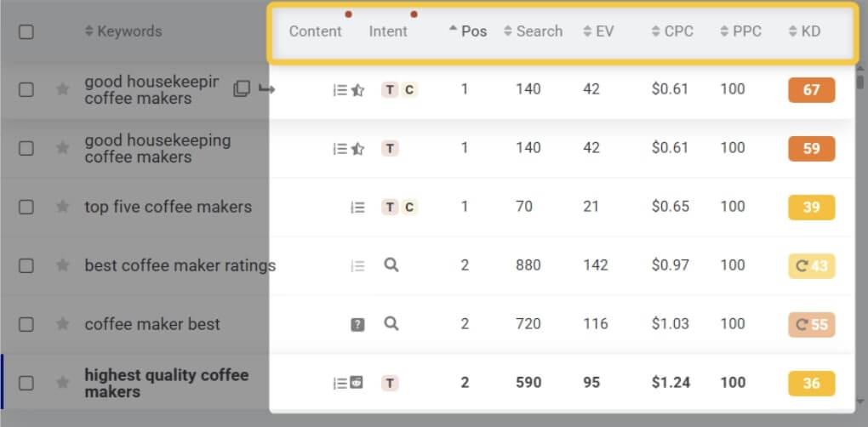Click C intent badge for top five coffee makers
Screen dimensions: 868x427
click(x=409, y=207)
